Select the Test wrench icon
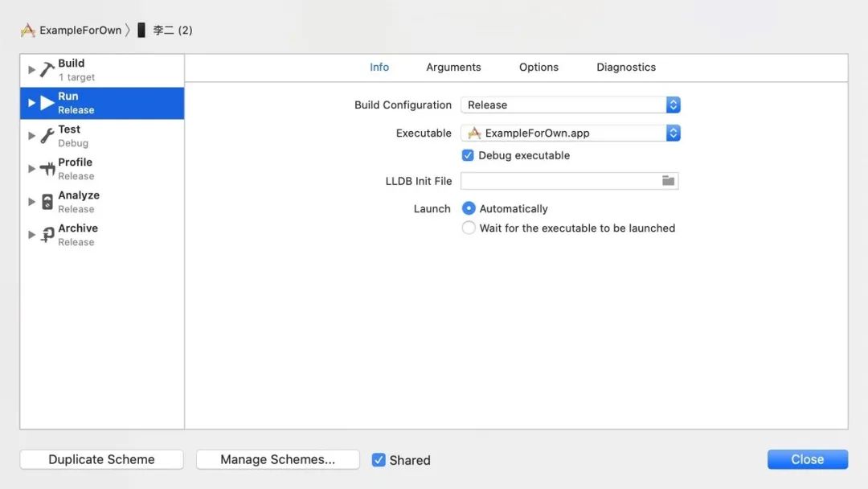 tap(47, 136)
